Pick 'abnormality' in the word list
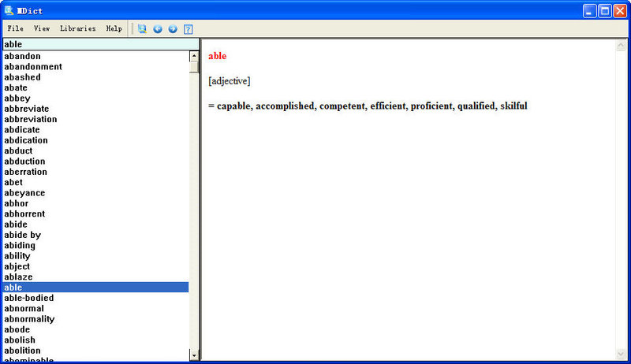 click(x=29, y=319)
